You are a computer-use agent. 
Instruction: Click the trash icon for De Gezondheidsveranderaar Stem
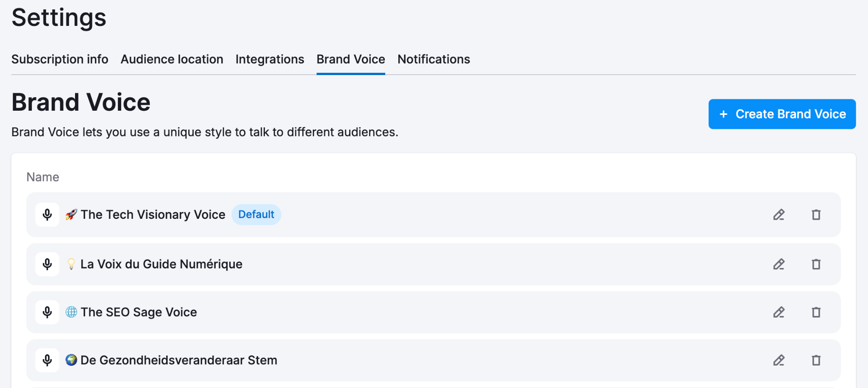tap(816, 360)
